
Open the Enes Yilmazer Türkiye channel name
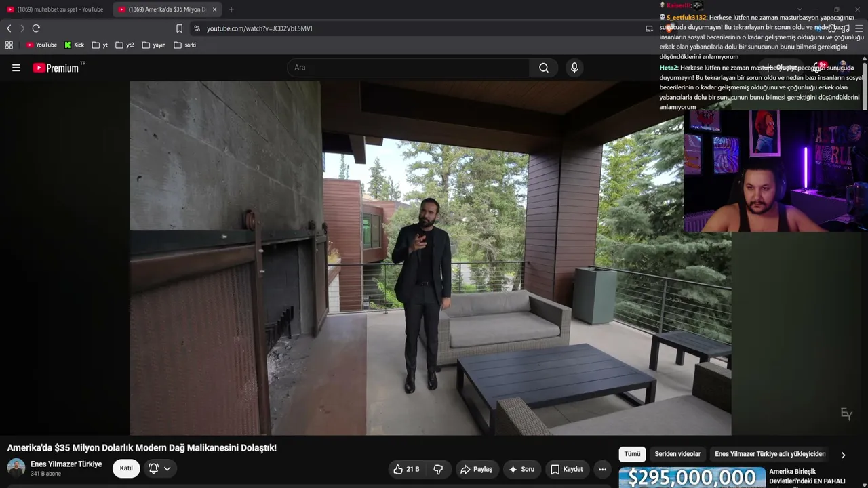tap(66, 464)
